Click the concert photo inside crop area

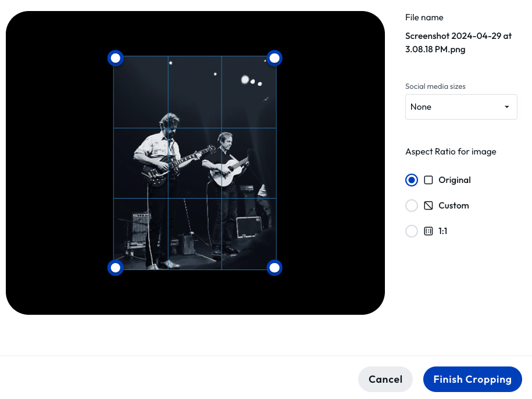click(195, 163)
